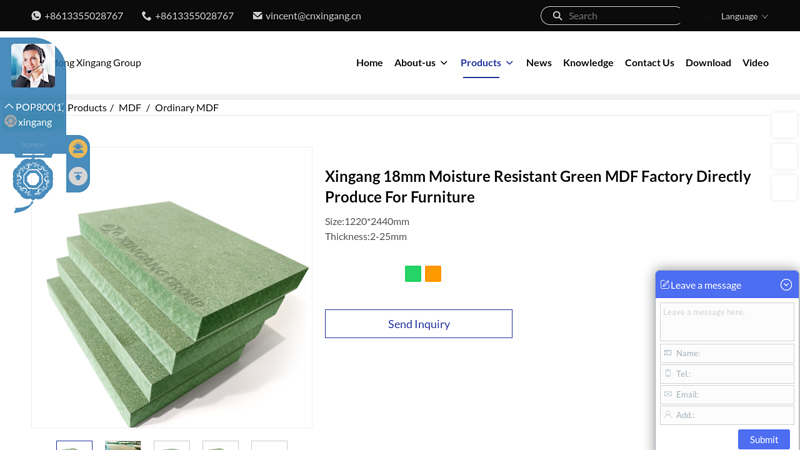Viewport: 800px width, 450px height.
Task: Click the vincent@cnxingang.cn email link
Action: [313, 16]
